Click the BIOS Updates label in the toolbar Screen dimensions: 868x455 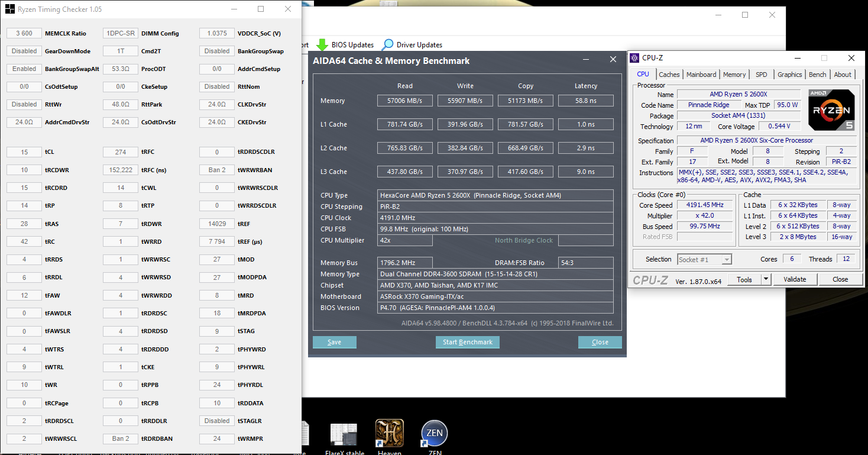coord(352,45)
